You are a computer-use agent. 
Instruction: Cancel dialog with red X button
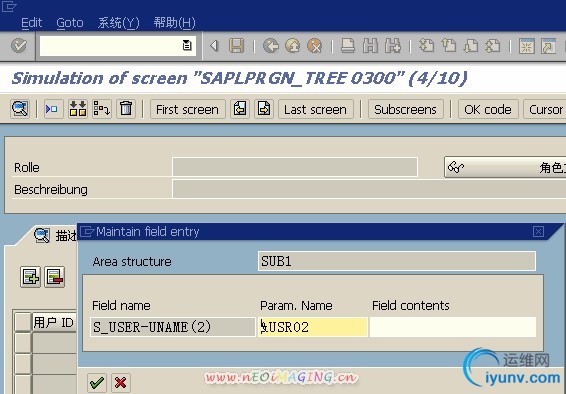[x=121, y=383]
